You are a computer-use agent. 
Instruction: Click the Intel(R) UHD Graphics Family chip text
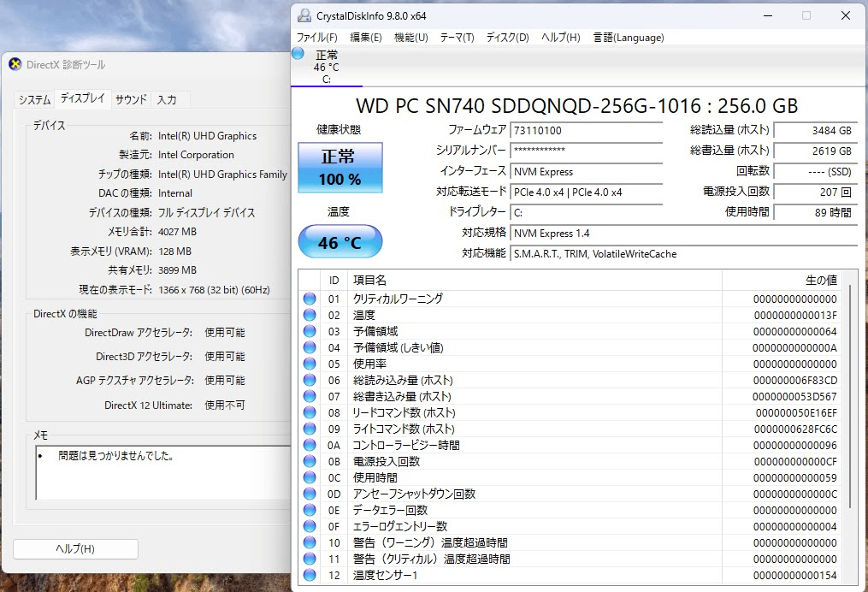[x=222, y=174]
